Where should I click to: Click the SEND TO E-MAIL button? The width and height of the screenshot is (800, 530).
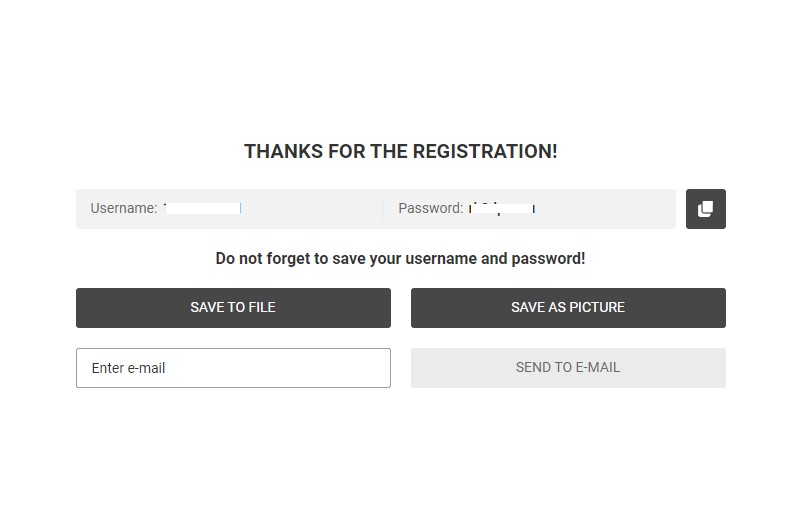568,368
